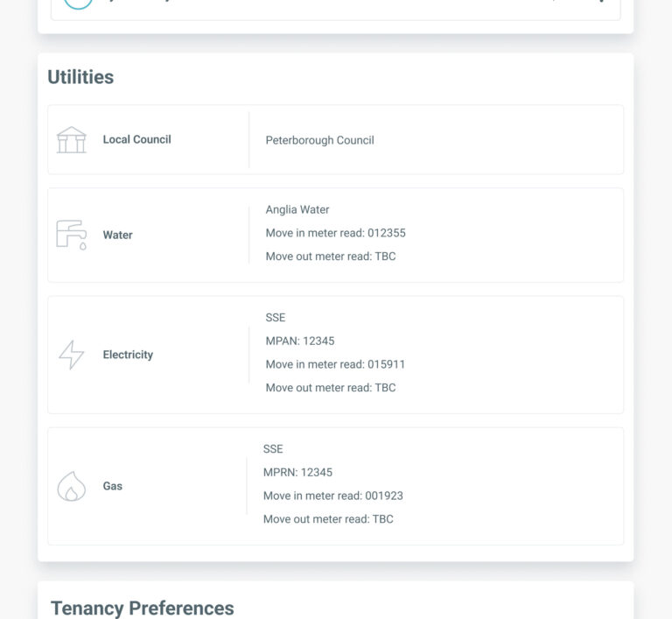Select the SSE supplier under Electricity
672x619 pixels.
point(276,318)
